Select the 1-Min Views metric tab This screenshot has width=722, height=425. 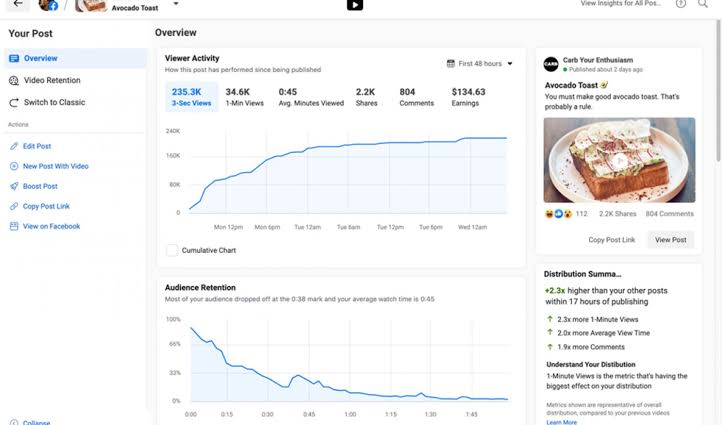(245, 97)
